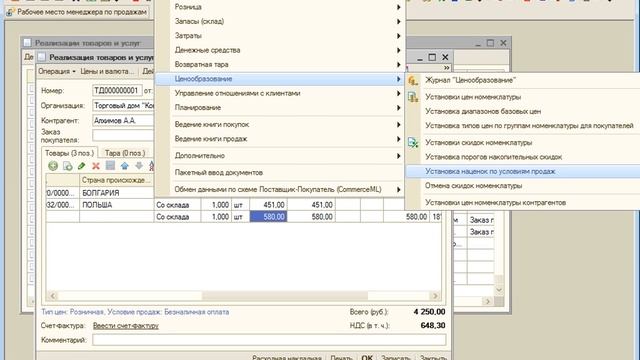Click the 451,00 price cell

(x=268, y=205)
